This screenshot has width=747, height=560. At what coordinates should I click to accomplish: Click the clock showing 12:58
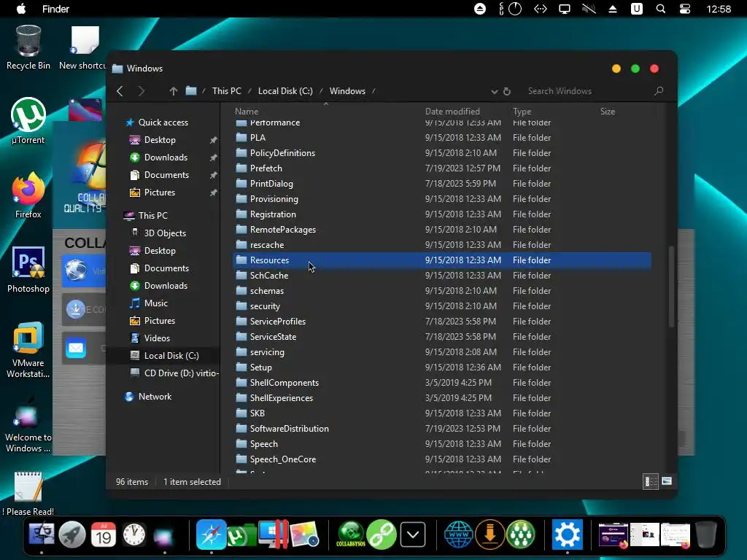[x=719, y=9]
